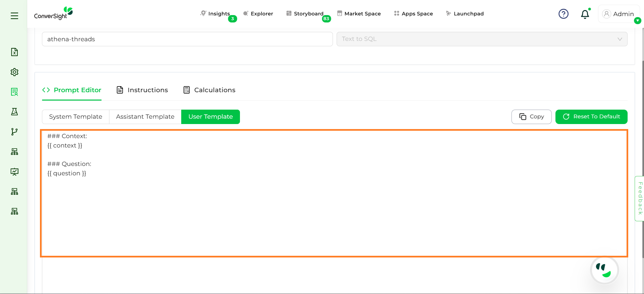Switch to System Template
Viewport: 644px width, 294px height.
pyautogui.click(x=76, y=117)
